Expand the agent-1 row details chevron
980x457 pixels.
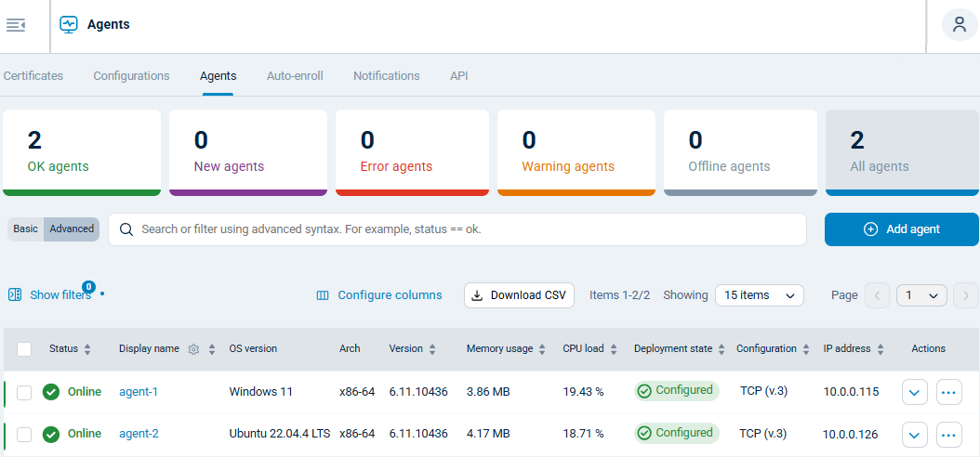coord(915,392)
